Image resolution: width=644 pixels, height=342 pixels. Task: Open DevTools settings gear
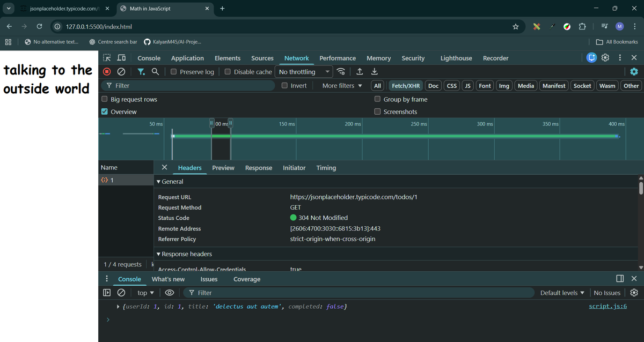point(605,58)
